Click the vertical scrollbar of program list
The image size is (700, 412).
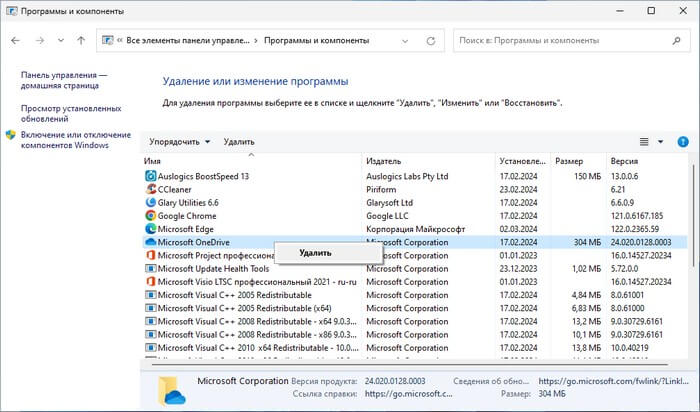tap(693, 216)
